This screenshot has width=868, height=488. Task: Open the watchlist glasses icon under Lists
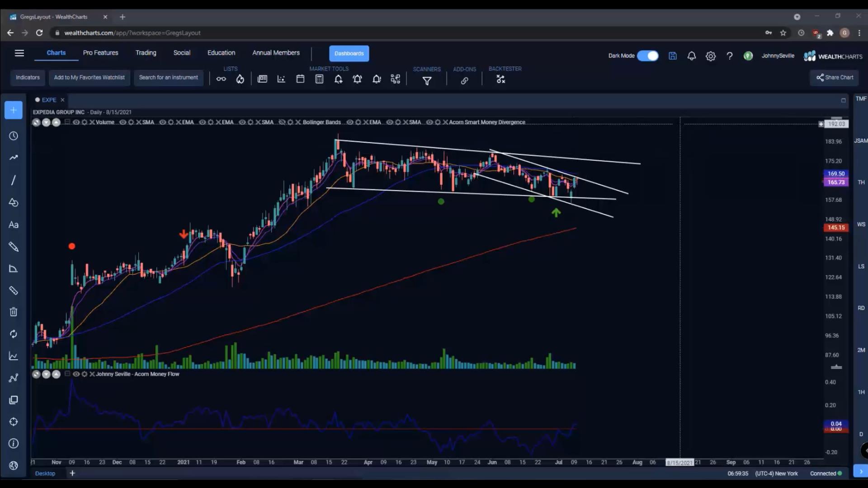tap(221, 79)
